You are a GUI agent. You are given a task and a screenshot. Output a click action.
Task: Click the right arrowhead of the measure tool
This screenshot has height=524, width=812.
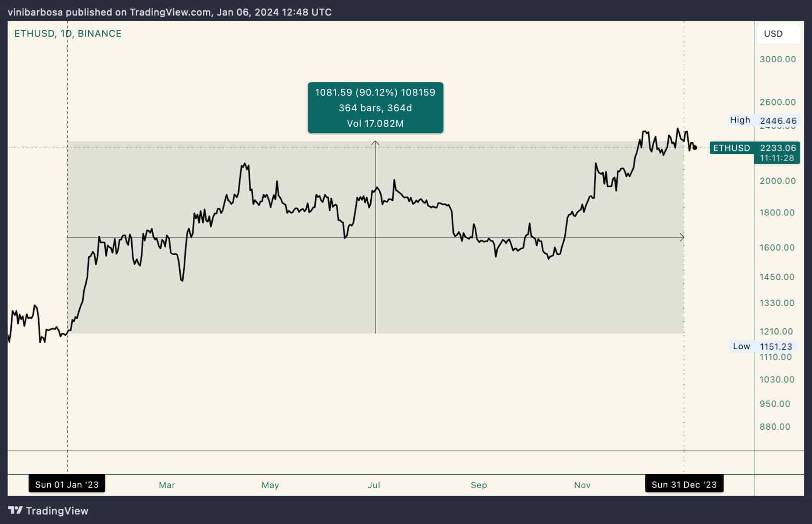(x=682, y=238)
